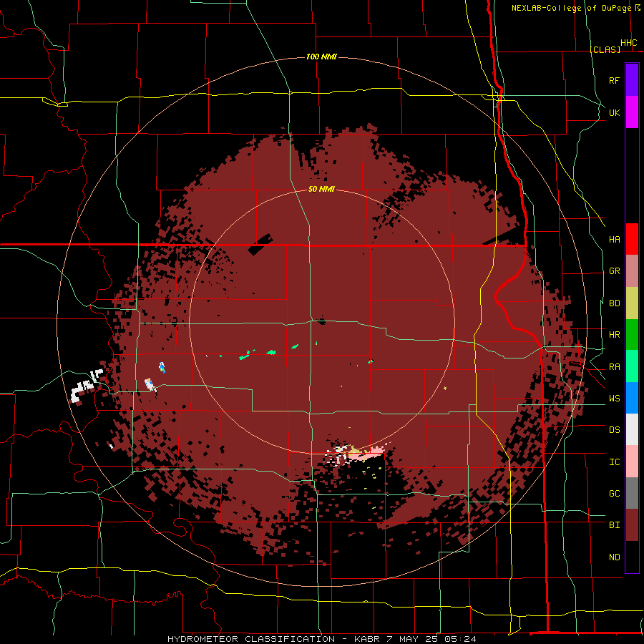644x644 pixels.
Task: Click the light pink ice crystal echo patch
Action: coord(366,454)
